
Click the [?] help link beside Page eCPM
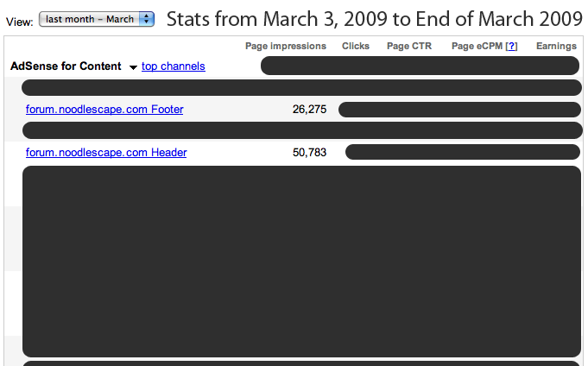pyautogui.click(x=511, y=46)
